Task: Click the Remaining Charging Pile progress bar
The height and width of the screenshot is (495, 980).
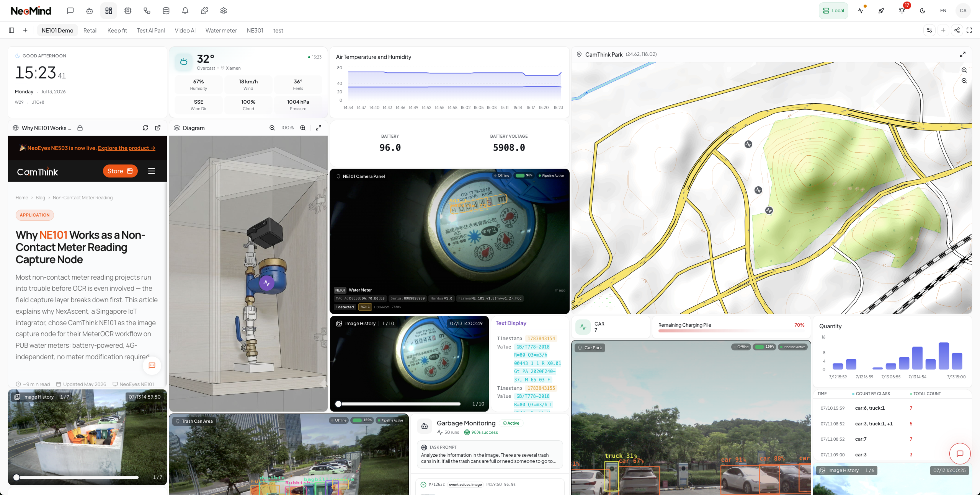Action: tap(731, 331)
